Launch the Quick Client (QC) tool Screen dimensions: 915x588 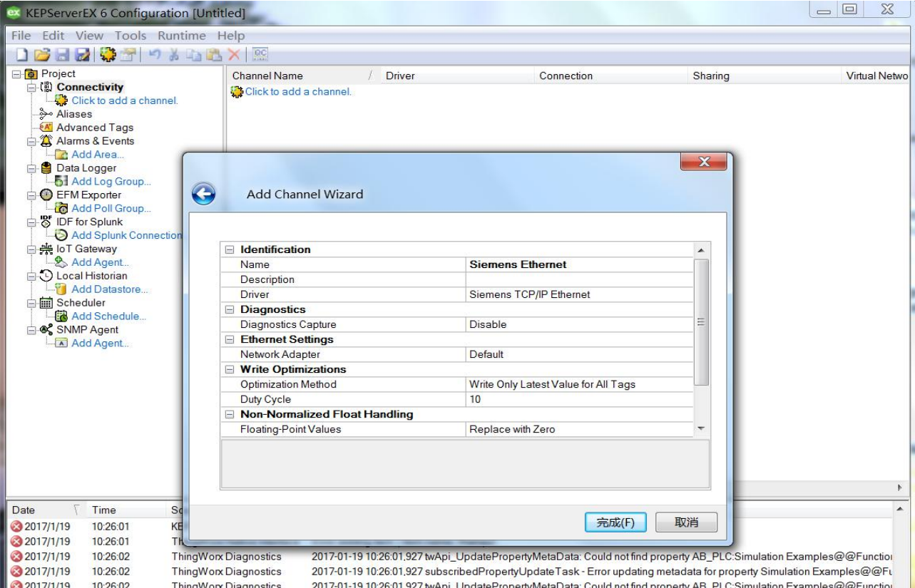pyautogui.click(x=260, y=54)
